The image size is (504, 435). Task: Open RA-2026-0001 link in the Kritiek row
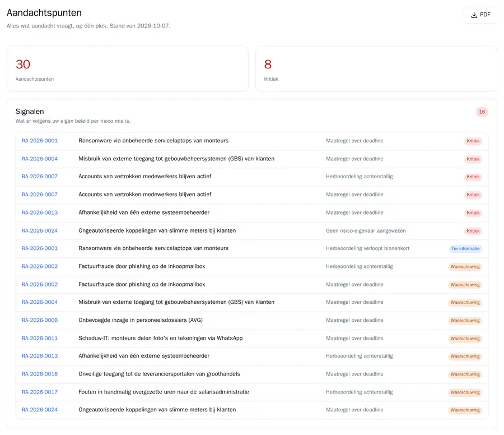coord(40,141)
